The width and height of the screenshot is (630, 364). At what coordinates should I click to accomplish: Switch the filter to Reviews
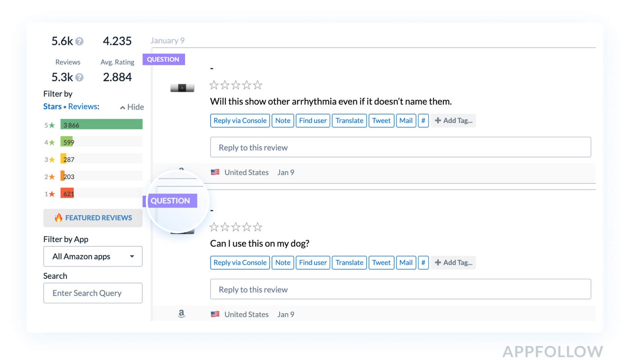[83, 107]
